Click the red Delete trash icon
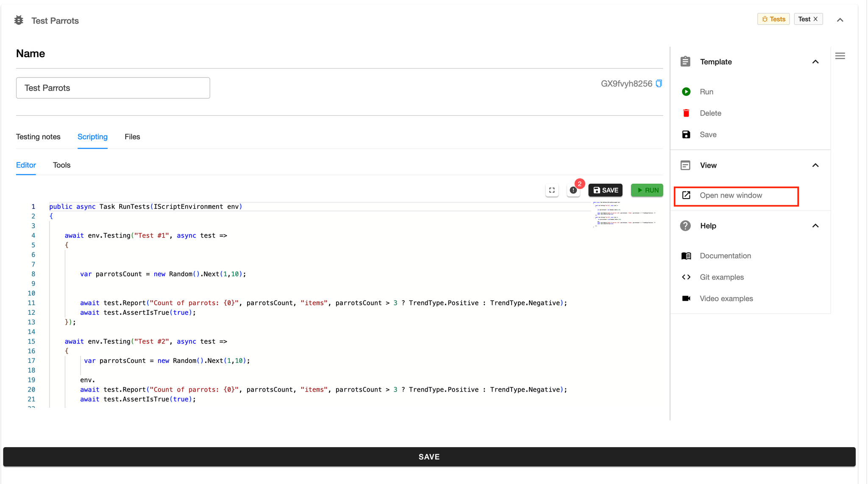This screenshot has height=484, width=868. click(x=686, y=113)
